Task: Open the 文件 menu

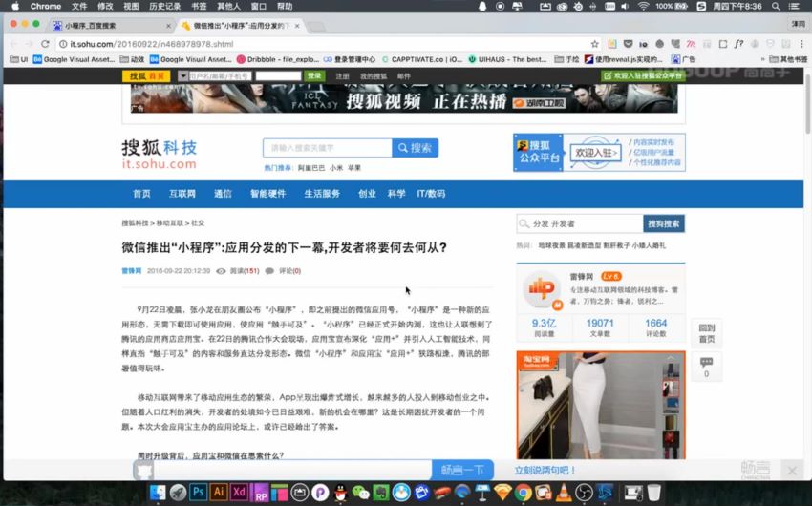Action: tap(79, 7)
